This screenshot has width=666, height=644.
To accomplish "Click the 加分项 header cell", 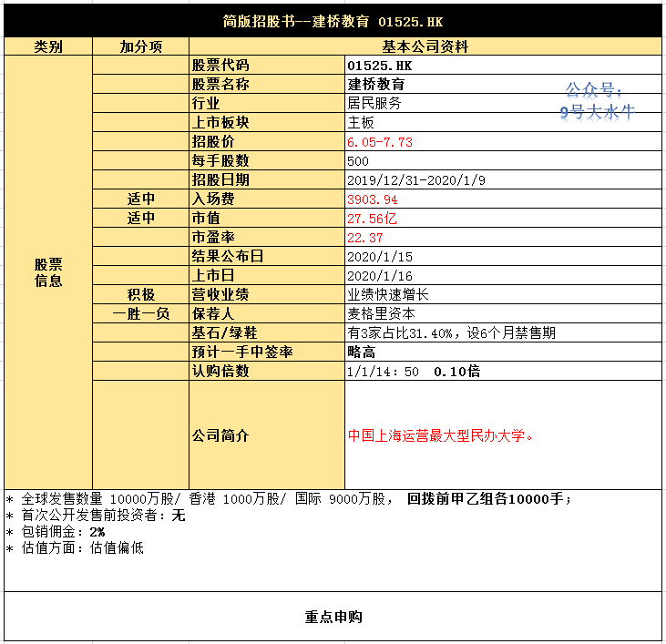I will (140, 46).
